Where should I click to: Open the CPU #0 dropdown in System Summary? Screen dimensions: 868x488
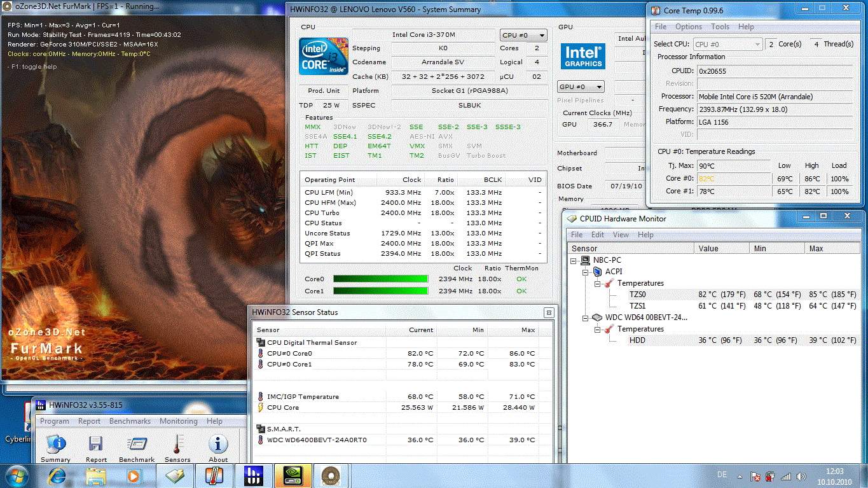pyautogui.click(x=523, y=36)
